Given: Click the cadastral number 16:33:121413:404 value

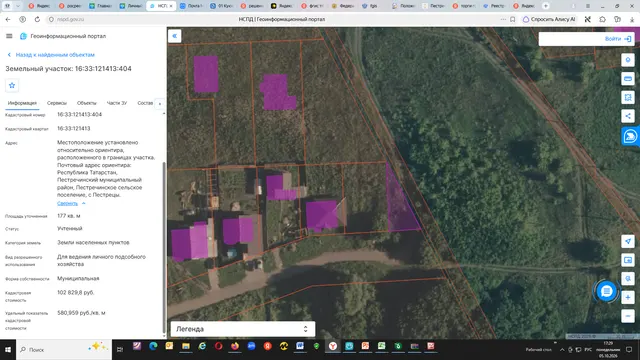Looking at the screenshot, I should click(x=80, y=115).
